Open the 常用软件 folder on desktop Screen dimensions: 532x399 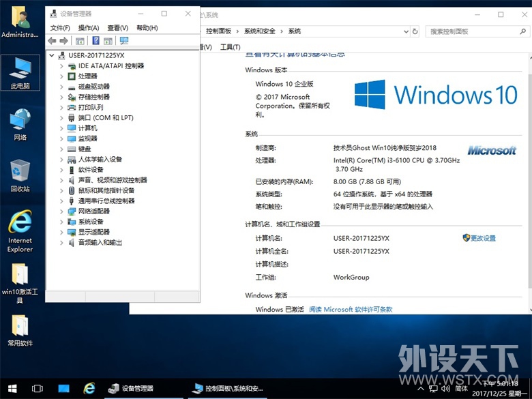tap(20, 330)
